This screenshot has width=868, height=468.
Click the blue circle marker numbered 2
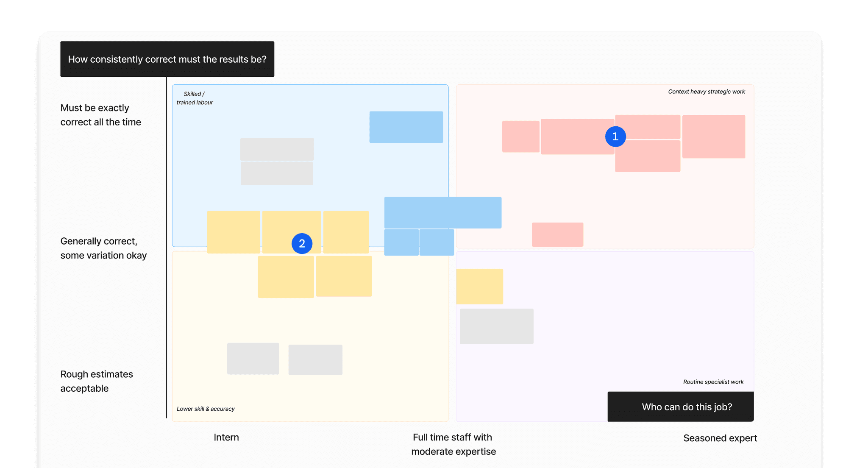[x=302, y=244]
